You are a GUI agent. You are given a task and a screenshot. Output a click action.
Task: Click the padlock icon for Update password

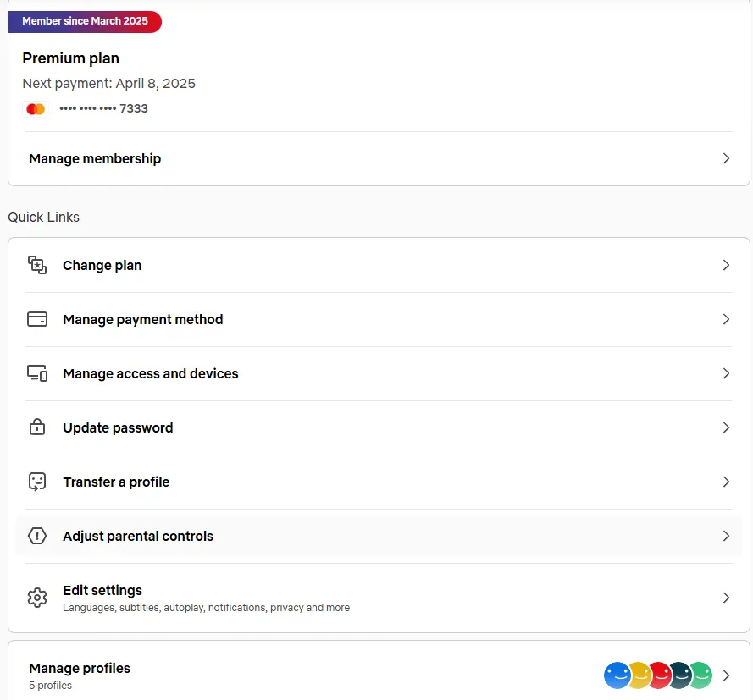click(37, 427)
